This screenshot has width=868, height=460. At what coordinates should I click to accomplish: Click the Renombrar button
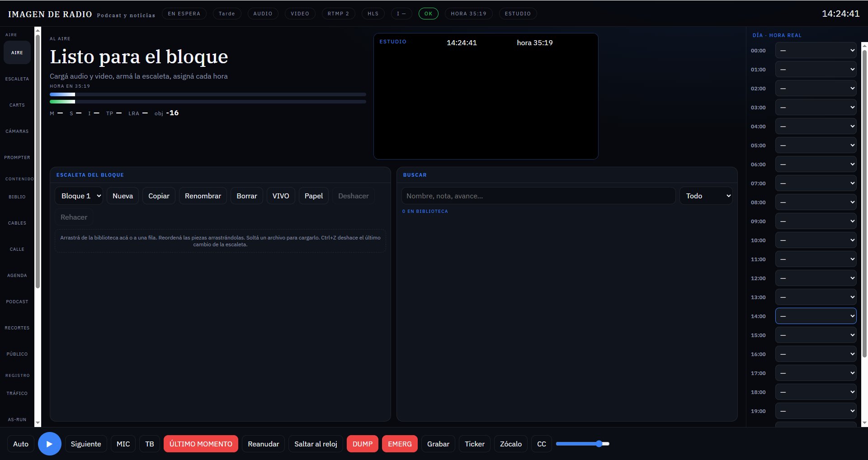(203, 196)
